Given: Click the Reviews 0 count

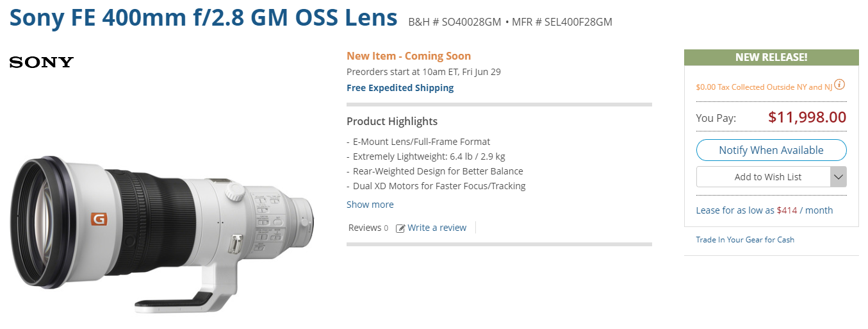Looking at the screenshot, I should 368,228.
